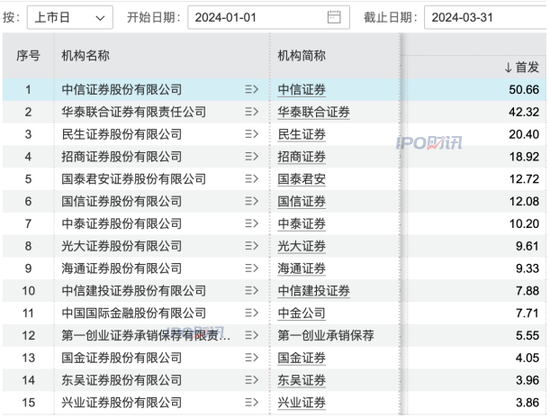Click the 18.92 value in 首发 column
The image size is (550, 418).
[x=524, y=157]
